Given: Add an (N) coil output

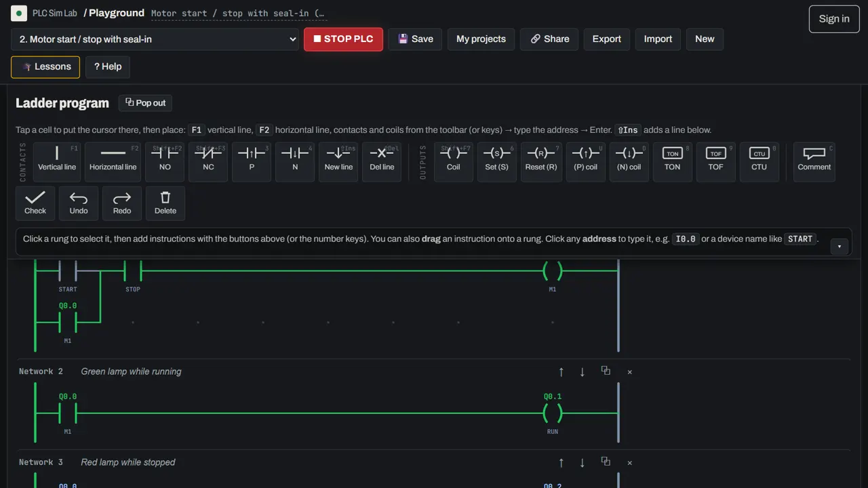Looking at the screenshot, I should (629, 162).
